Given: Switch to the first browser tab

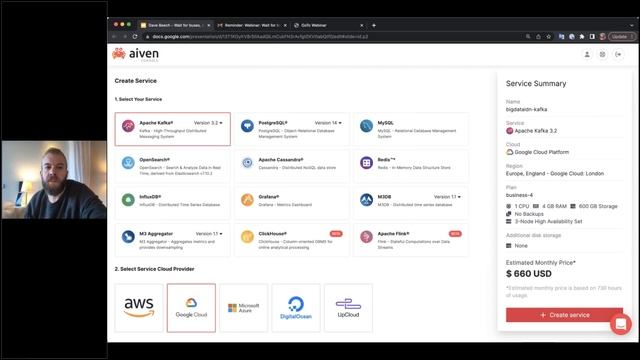Looking at the screenshot, I should (175, 25).
